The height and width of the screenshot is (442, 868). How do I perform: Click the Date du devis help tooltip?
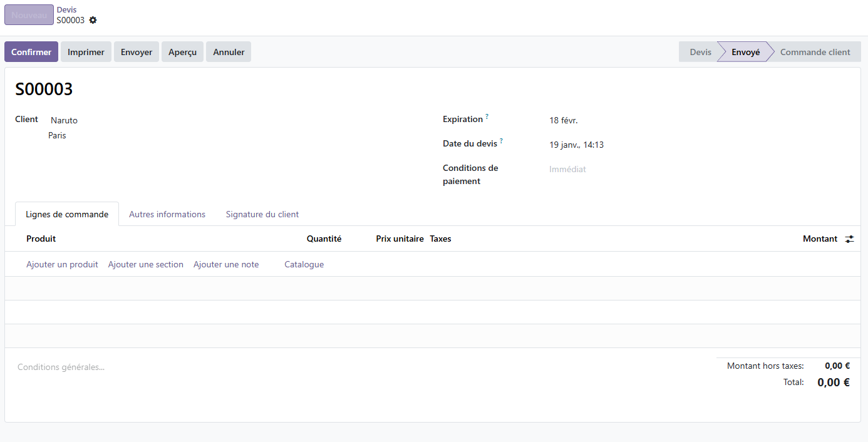pyautogui.click(x=501, y=141)
